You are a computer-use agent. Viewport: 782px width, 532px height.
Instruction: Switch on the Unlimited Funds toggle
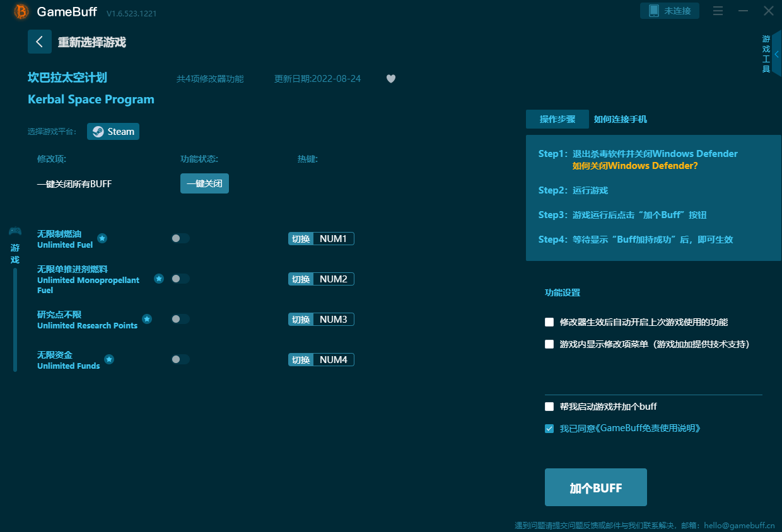180,359
